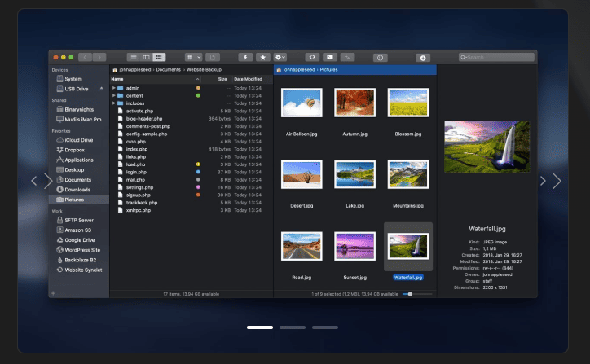Viewport: 590px width, 364px height.
Task: Switch to icon grid view mode
Action: point(159,57)
